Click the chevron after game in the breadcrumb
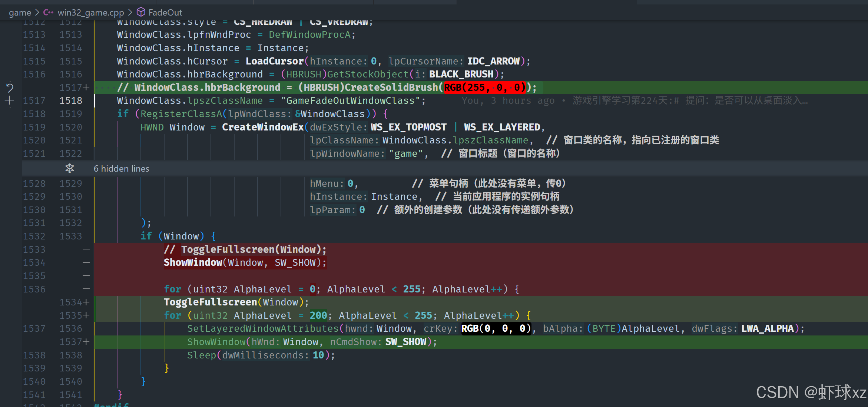 [37, 12]
